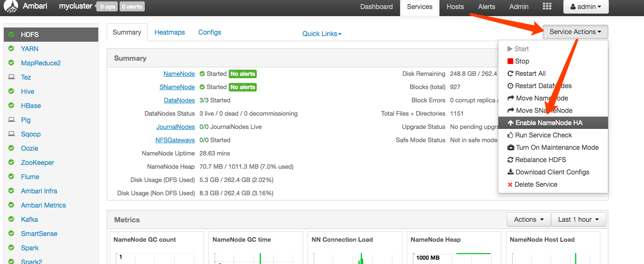Click No alerts badge for SNameNode

pos(243,87)
